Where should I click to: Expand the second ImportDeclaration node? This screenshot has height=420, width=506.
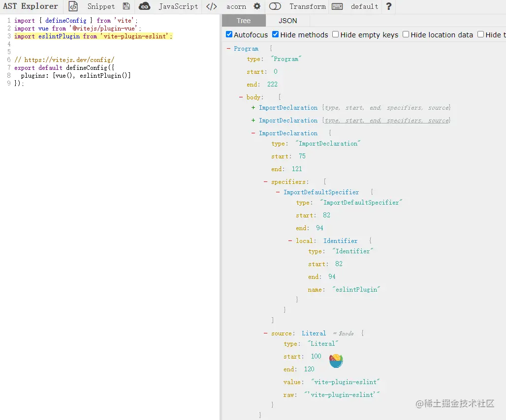coord(253,120)
